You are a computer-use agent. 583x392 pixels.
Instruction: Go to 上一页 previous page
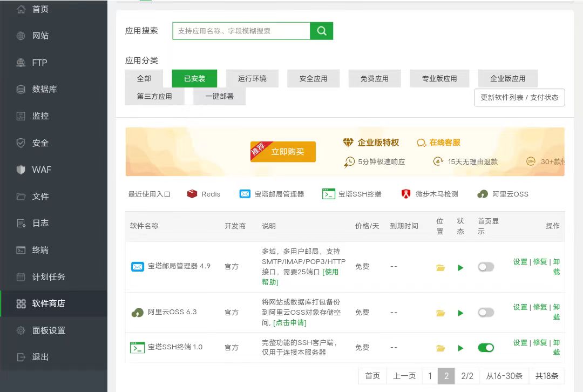point(404,376)
